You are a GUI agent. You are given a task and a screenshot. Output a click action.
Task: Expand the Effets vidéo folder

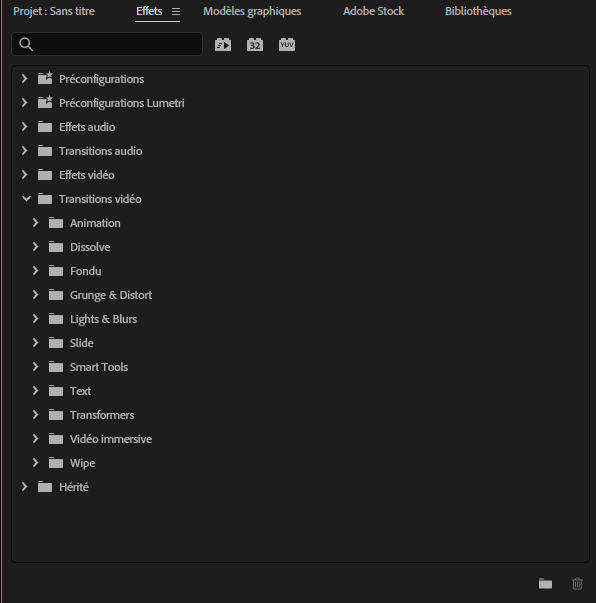[25, 175]
